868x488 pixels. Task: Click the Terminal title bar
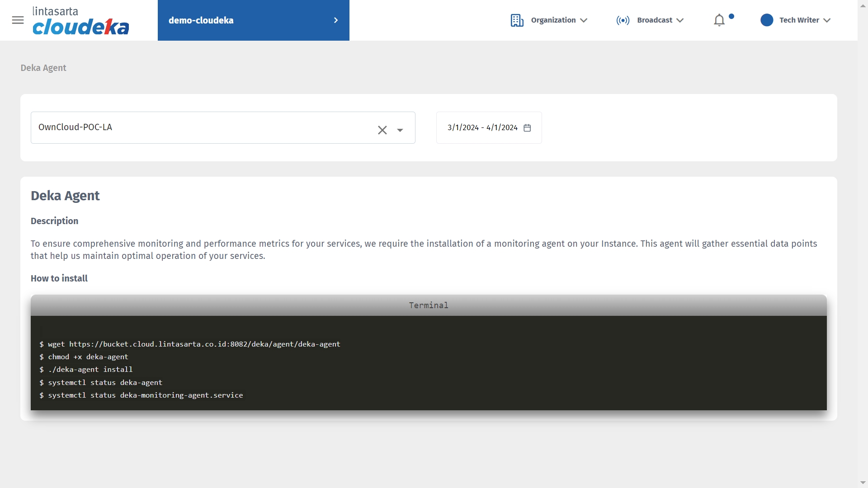[428, 305]
